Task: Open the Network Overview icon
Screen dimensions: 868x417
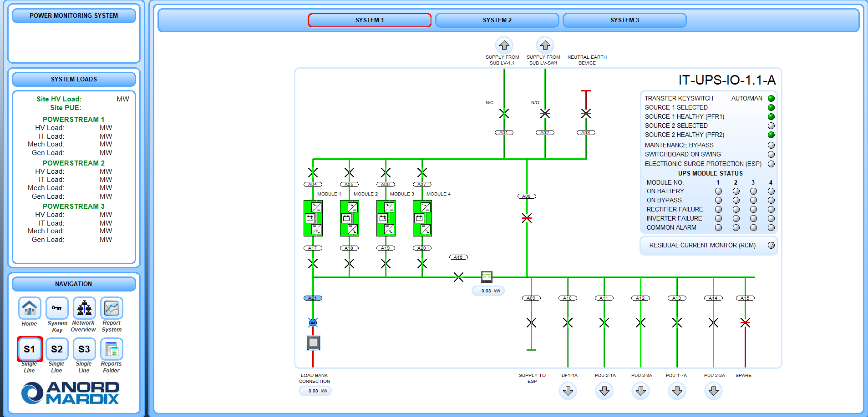Action: pyautogui.click(x=84, y=308)
